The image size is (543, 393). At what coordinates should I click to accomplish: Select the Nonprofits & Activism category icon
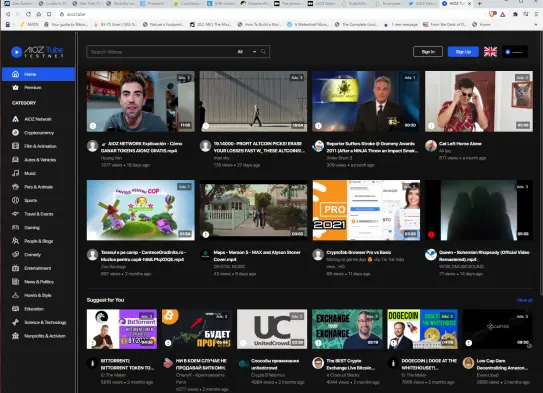pos(16,336)
